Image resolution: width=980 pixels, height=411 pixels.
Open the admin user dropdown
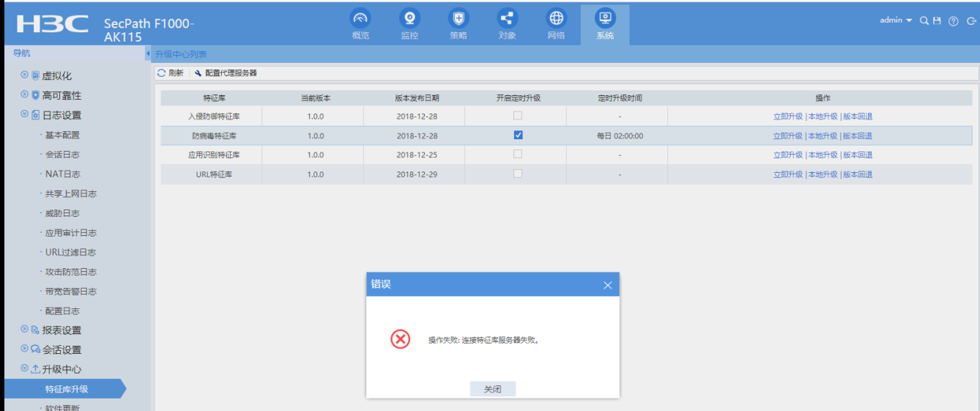pyautogui.click(x=896, y=21)
